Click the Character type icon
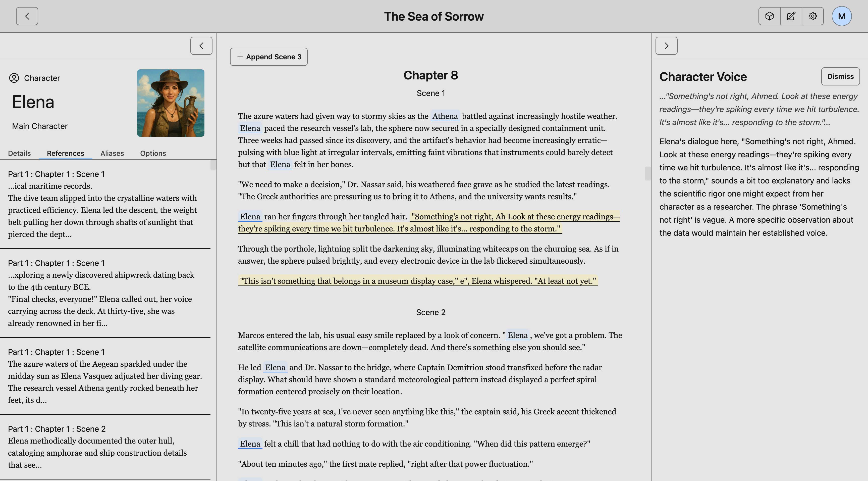Screen dimensions: 868x481 click(14, 78)
